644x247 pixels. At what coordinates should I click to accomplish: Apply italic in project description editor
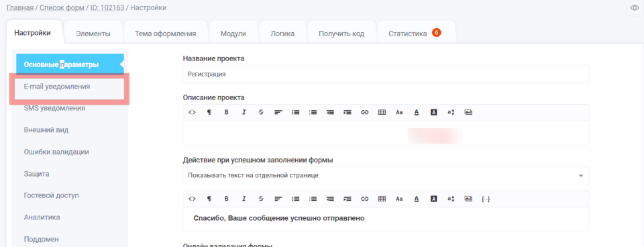point(244,112)
